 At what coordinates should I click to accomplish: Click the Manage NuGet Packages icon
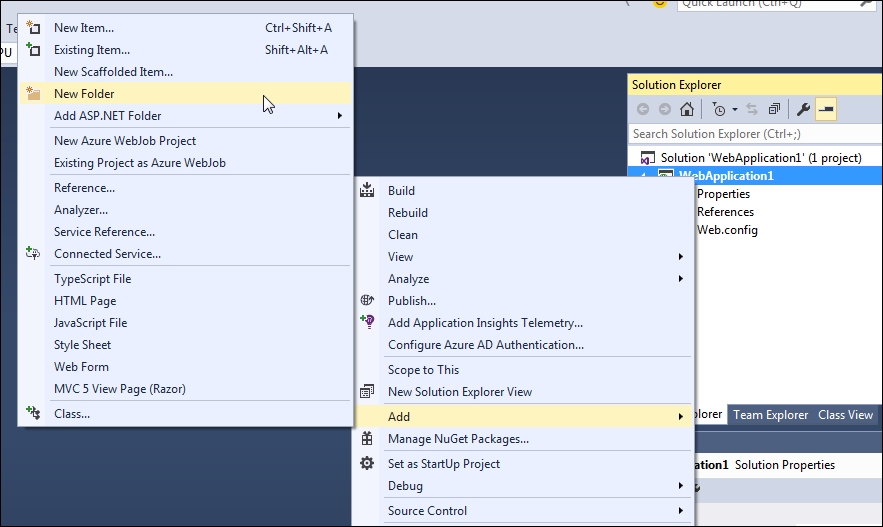367,438
